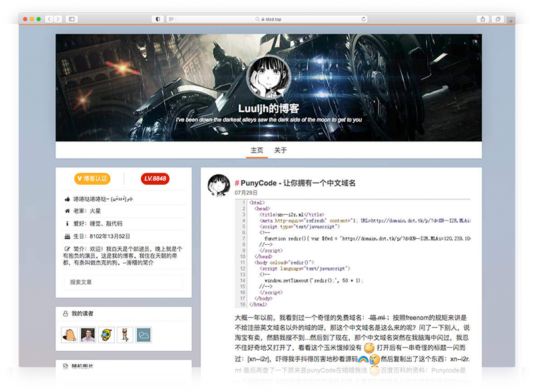
Task: Click the thumbs-up icon in the profile card
Action: click(67, 199)
